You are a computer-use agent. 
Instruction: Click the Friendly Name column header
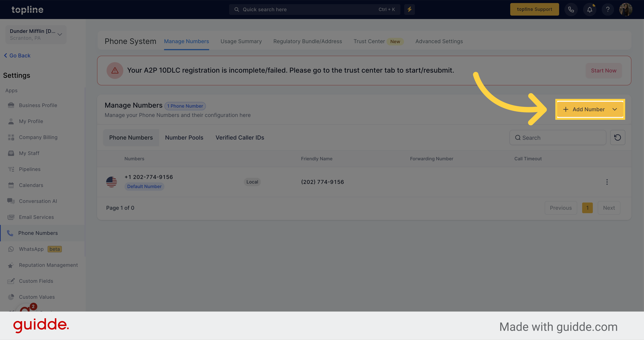316,159
